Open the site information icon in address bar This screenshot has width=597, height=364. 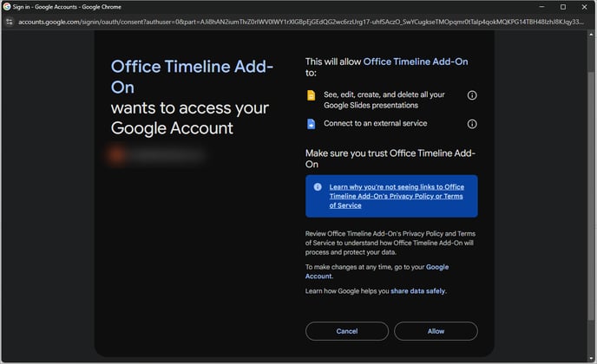click(10, 22)
